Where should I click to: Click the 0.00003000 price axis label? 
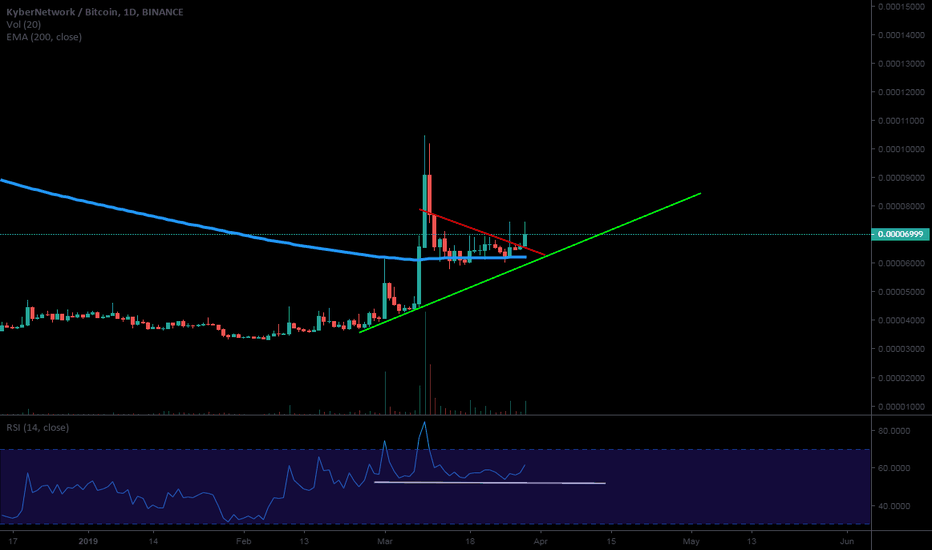[902, 349]
